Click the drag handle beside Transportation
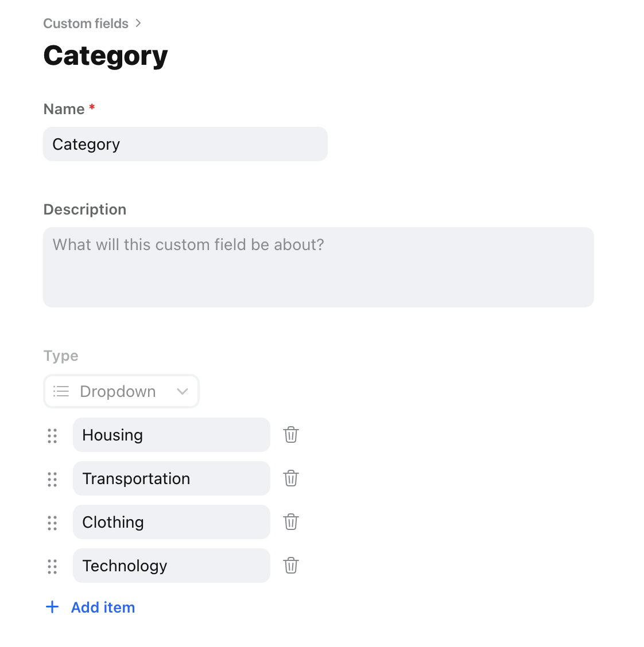 52,480
